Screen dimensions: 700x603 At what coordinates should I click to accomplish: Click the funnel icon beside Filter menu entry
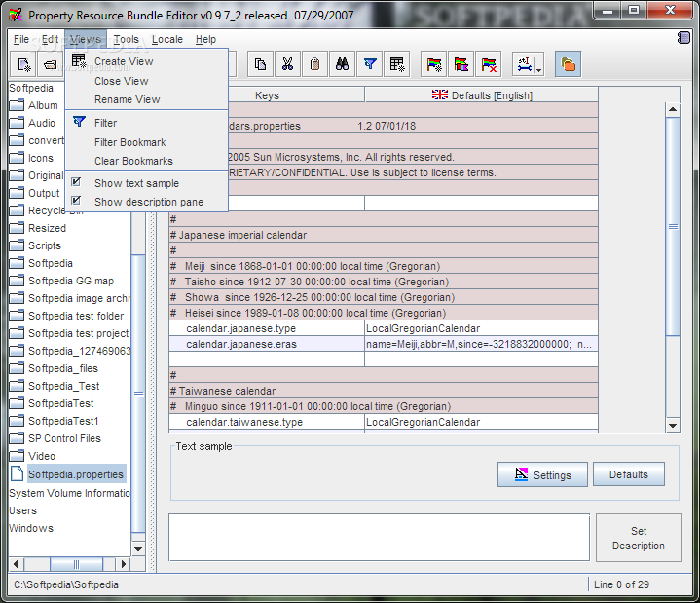(79, 122)
